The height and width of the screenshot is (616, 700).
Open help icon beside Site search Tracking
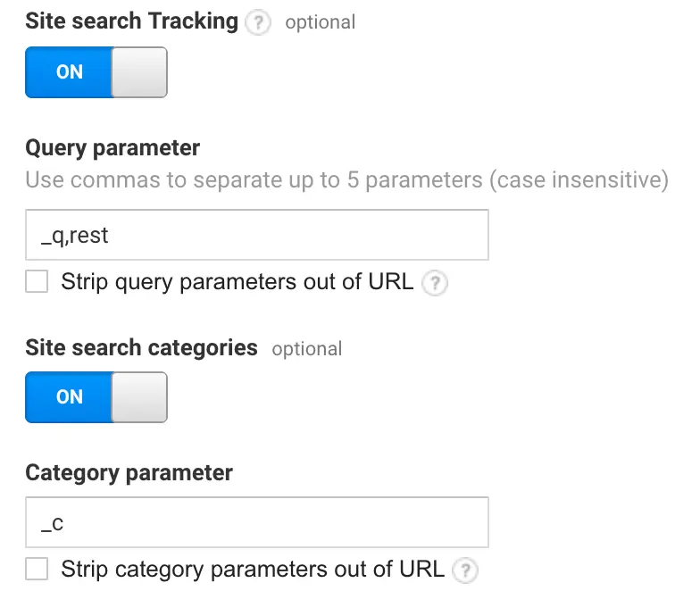[258, 22]
